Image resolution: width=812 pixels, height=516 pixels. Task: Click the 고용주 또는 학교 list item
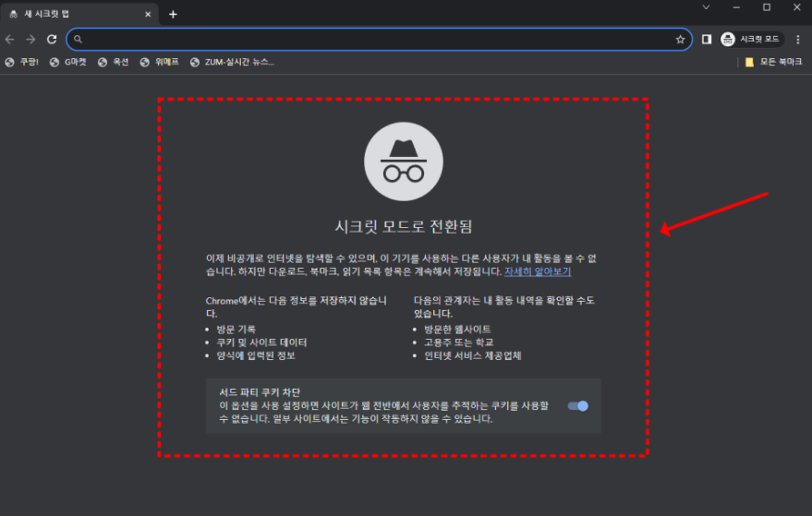459,342
